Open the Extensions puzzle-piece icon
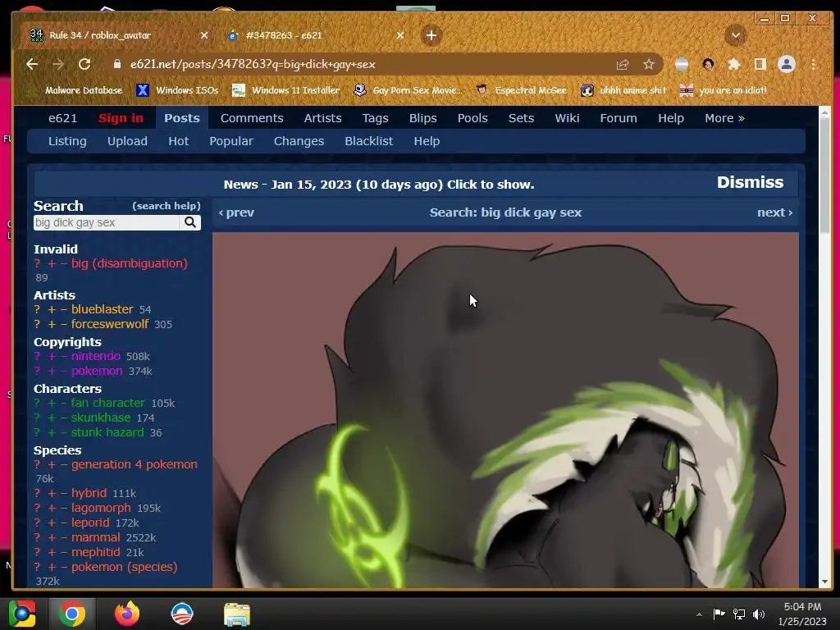The width and height of the screenshot is (840, 630). [734, 65]
